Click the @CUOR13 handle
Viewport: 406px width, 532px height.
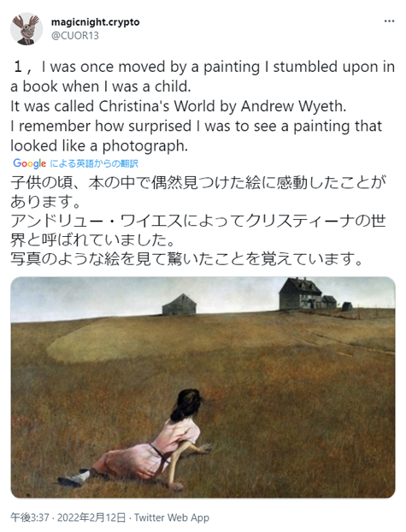(75, 36)
